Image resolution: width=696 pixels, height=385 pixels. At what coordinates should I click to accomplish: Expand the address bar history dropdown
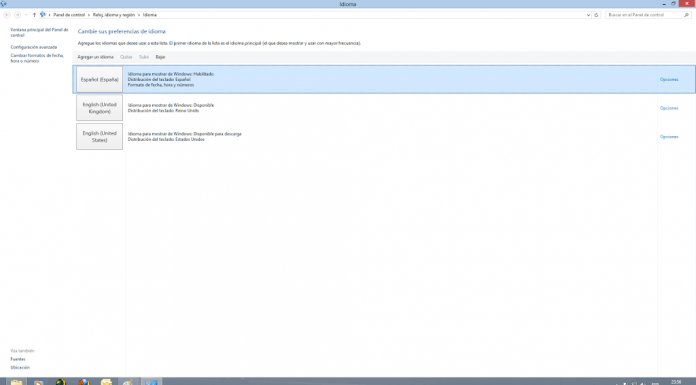click(x=588, y=15)
